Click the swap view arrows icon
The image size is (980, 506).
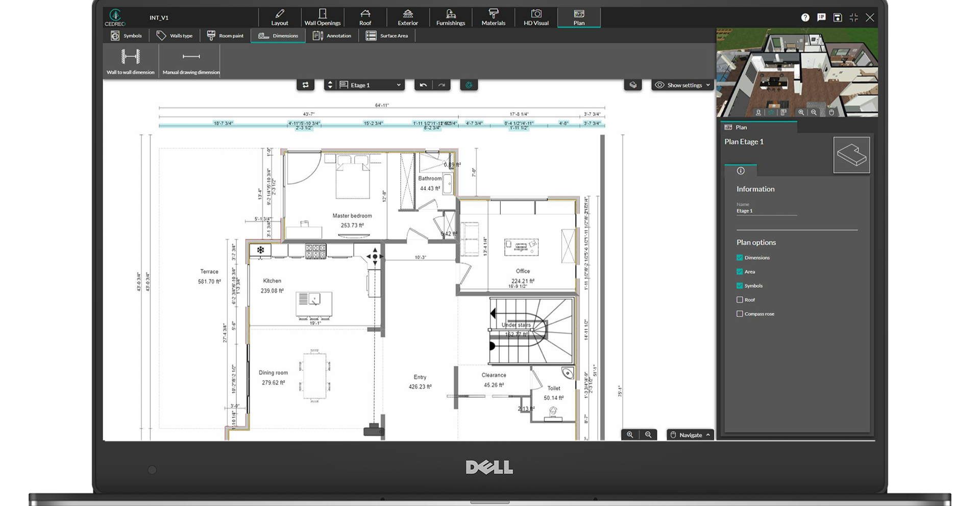point(305,85)
